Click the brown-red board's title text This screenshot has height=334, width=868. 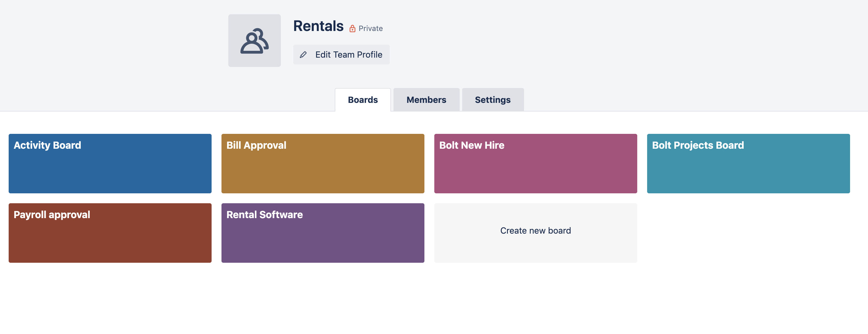pos(52,215)
